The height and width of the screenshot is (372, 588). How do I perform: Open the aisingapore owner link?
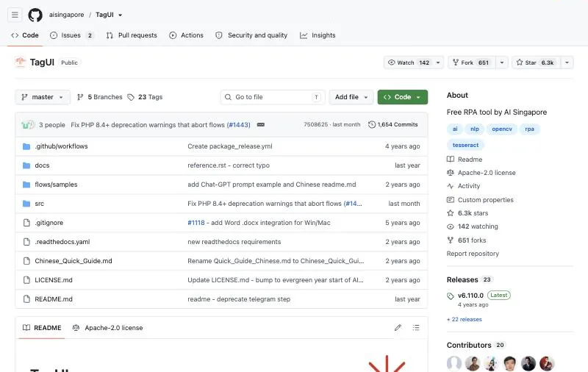66,15
